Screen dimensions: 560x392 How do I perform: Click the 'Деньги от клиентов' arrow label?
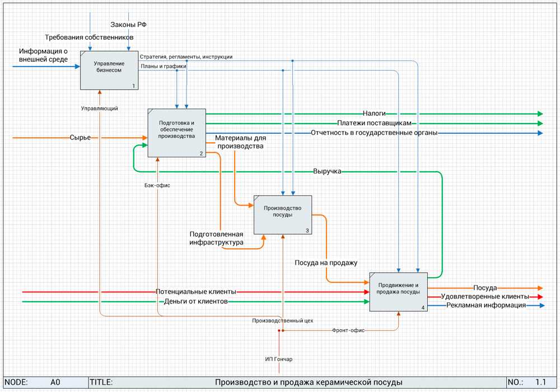(195, 302)
